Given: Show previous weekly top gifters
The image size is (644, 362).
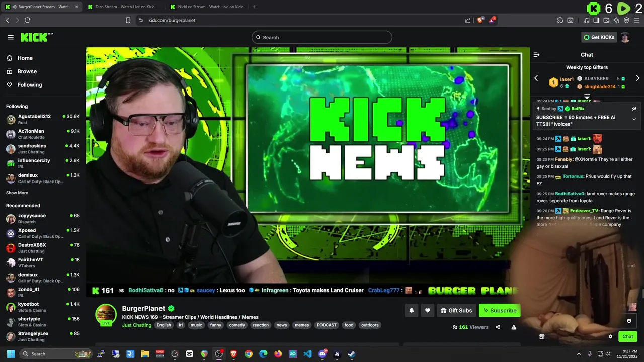Looking at the screenshot, I should 536,78.
